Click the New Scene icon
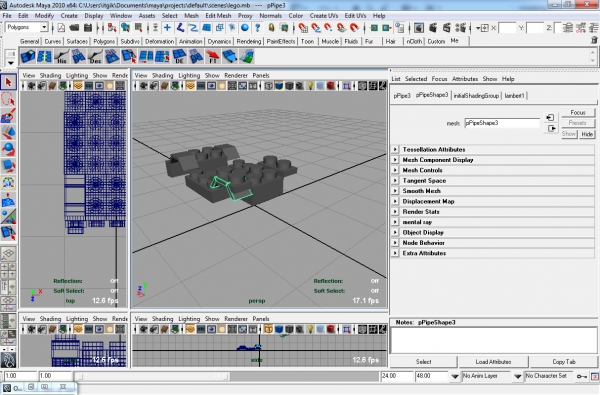 pyautogui.click(x=61, y=28)
